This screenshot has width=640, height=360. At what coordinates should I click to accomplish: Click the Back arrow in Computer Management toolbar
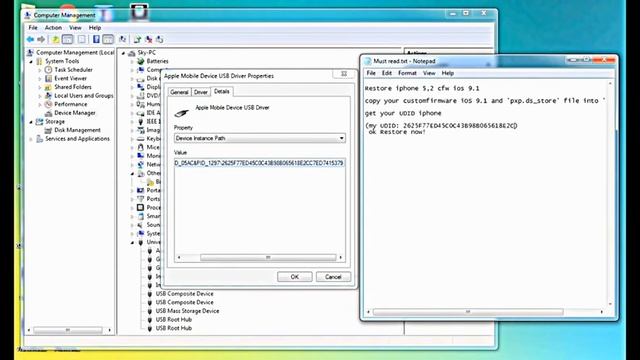click(x=30, y=39)
